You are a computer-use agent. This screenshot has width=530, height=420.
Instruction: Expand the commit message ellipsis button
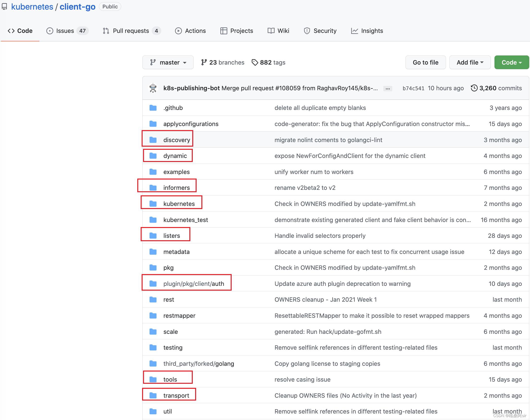387,89
